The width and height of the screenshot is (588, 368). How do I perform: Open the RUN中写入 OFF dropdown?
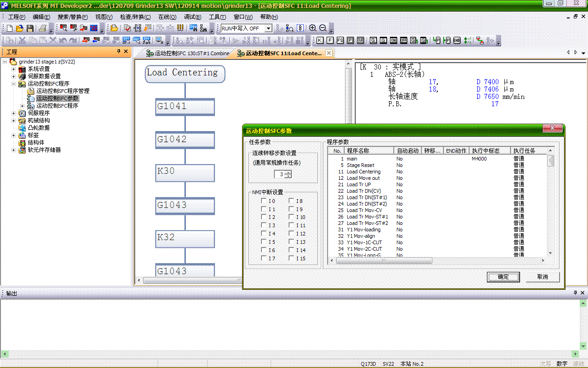pyautogui.click(x=269, y=29)
